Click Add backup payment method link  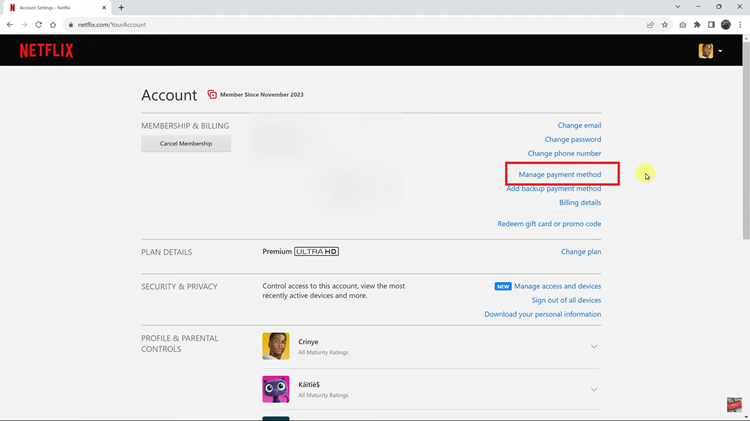click(x=554, y=188)
